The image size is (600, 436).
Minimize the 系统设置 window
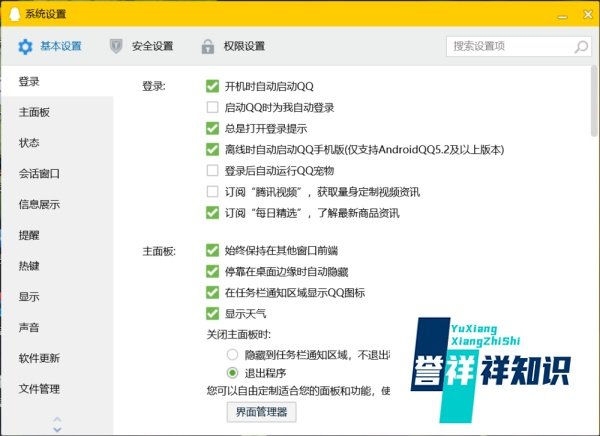click(x=562, y=16)
